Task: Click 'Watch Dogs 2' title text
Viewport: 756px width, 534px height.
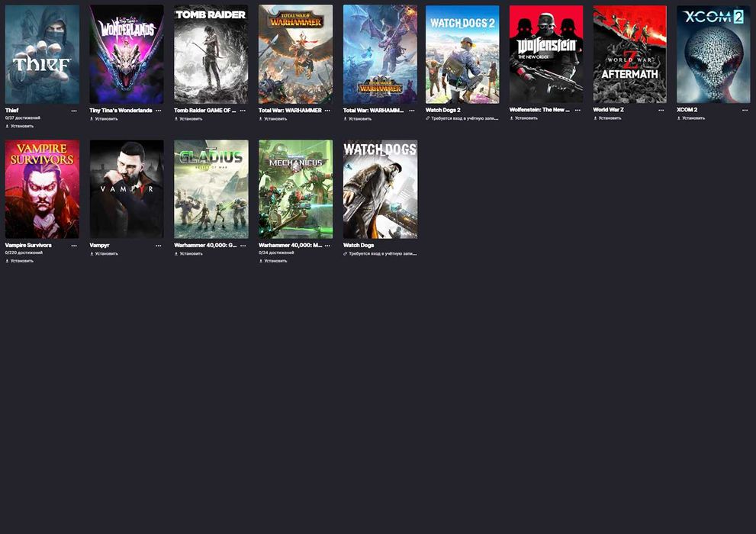Action: point(442,110)
